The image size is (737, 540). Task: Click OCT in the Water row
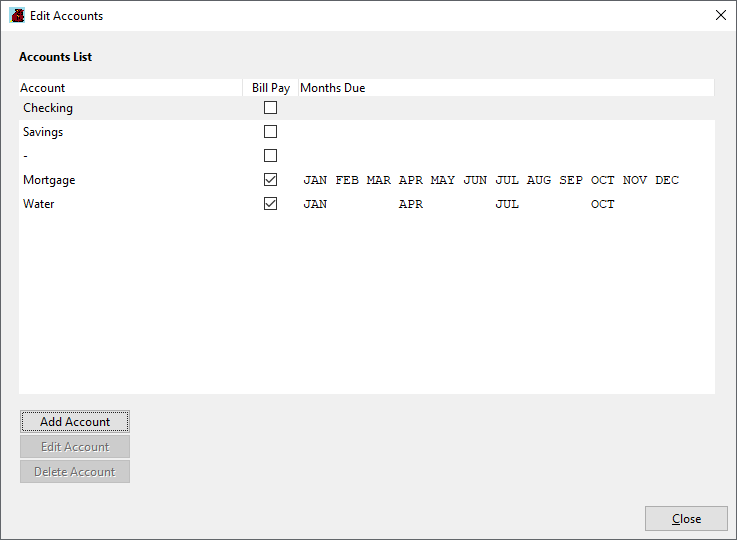(x=603, y=204)
